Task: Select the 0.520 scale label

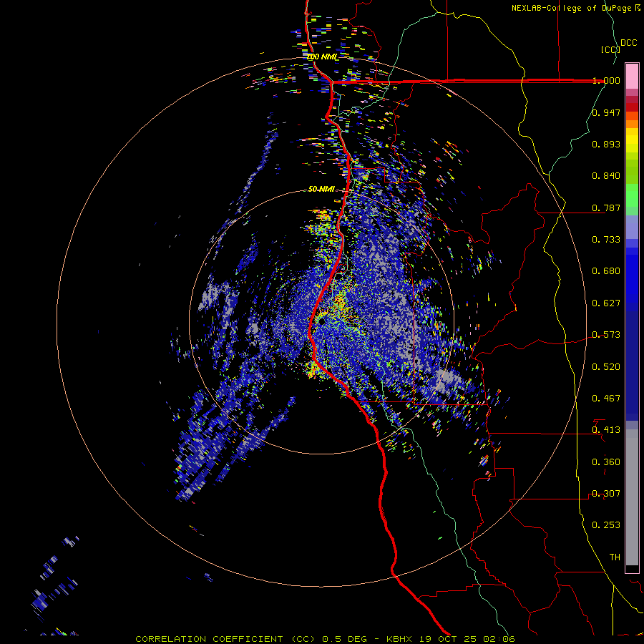Action: (x=606, y=367)
